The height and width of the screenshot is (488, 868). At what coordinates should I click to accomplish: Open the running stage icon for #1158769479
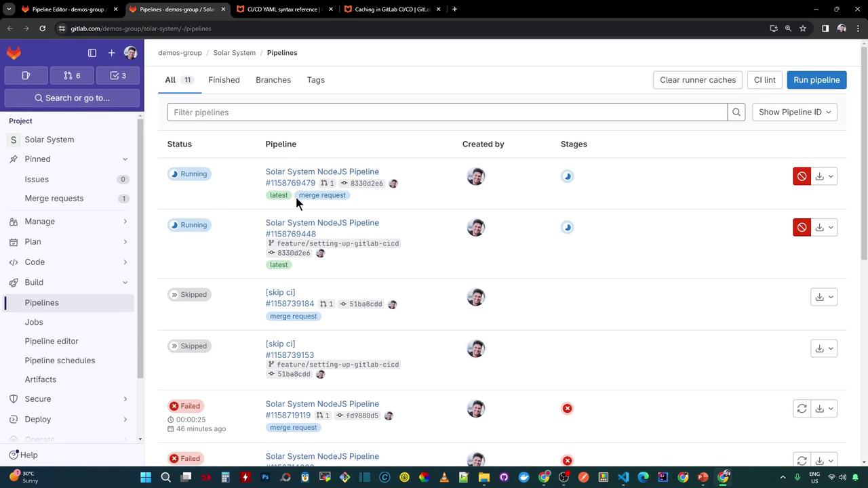[x=568, y=176]
